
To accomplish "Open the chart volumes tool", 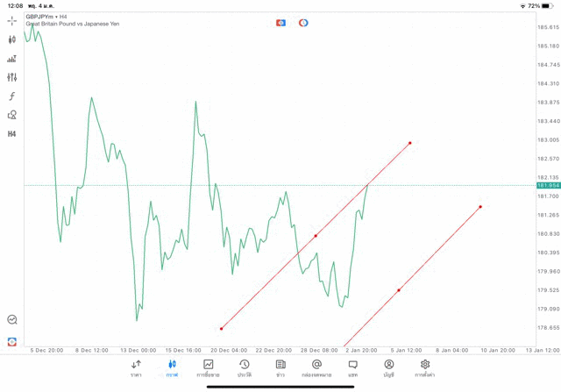I will pyautogui.click(x=12, y=59).
